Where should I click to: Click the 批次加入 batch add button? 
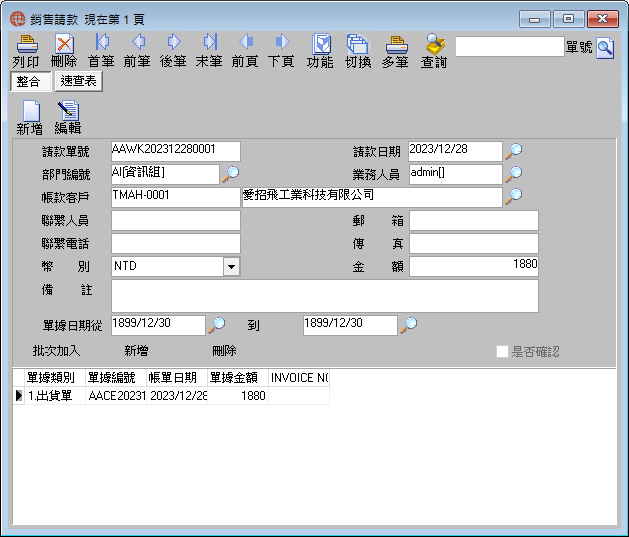[57, 351]
